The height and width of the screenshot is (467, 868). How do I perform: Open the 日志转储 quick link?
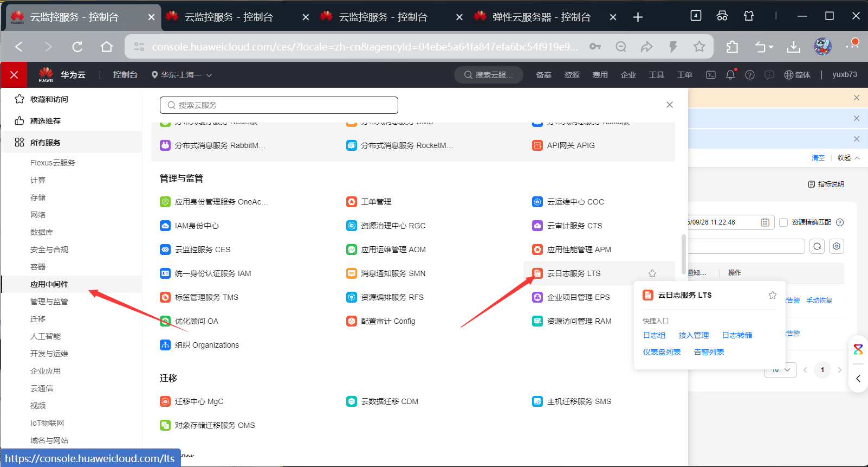(737, 335)
